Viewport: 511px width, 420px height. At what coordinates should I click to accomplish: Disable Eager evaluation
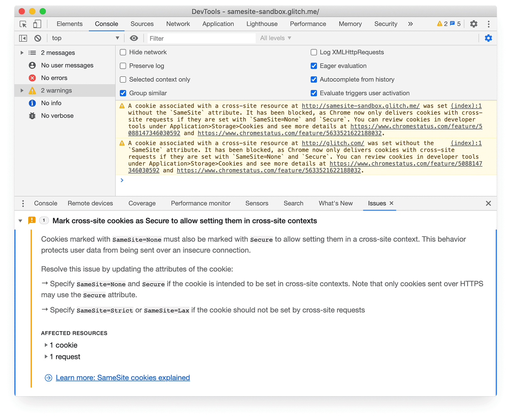point(314,66)
